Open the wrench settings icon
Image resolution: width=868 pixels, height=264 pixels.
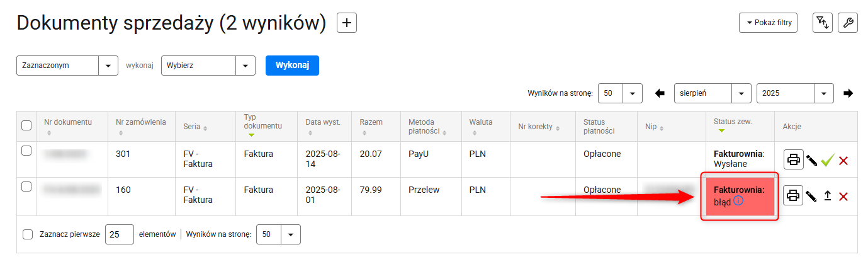(848, 23)
